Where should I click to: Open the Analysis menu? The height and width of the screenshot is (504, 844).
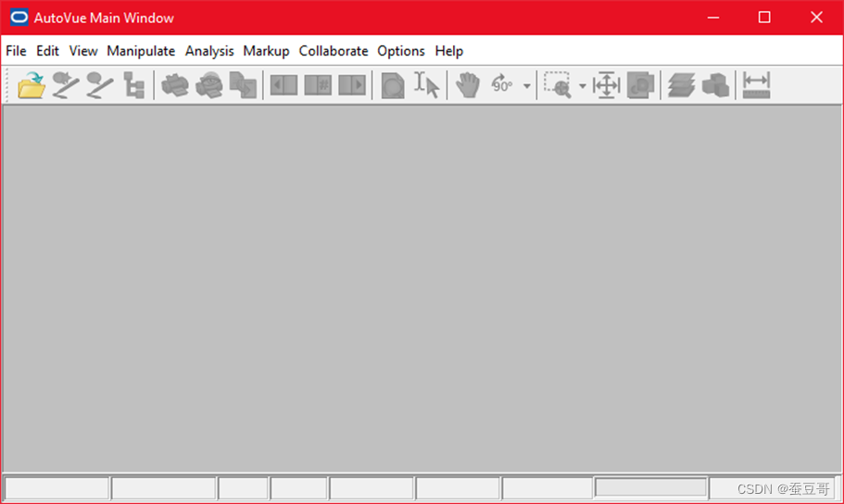pos(209,51)
